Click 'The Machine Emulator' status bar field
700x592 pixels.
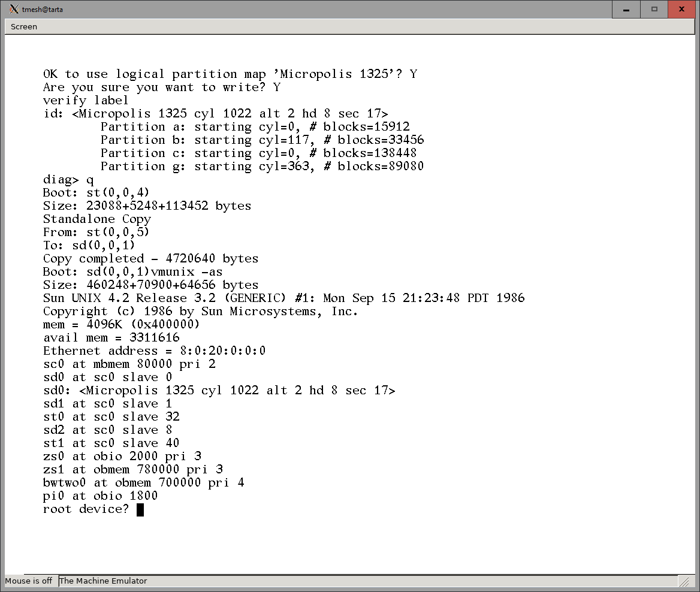pos(103,581)
